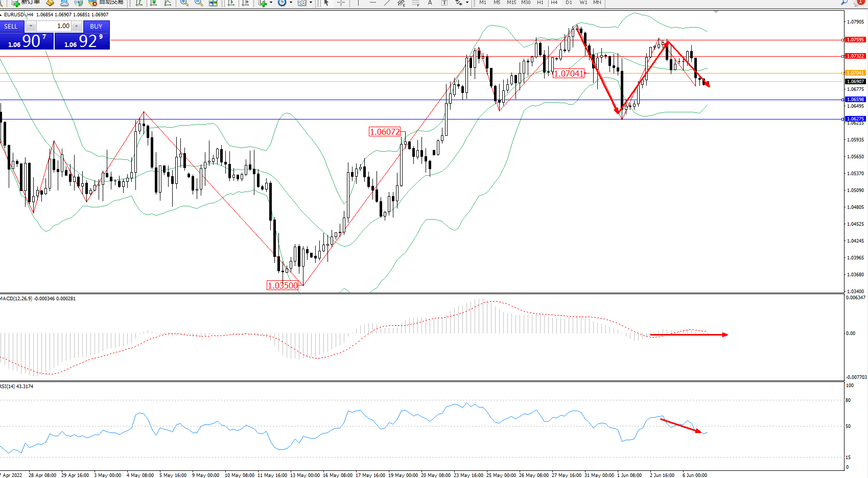The height and width of the screenshot is (478, 868).
Task: Switch chart to line chart icon
Action: tap(168, 3)
